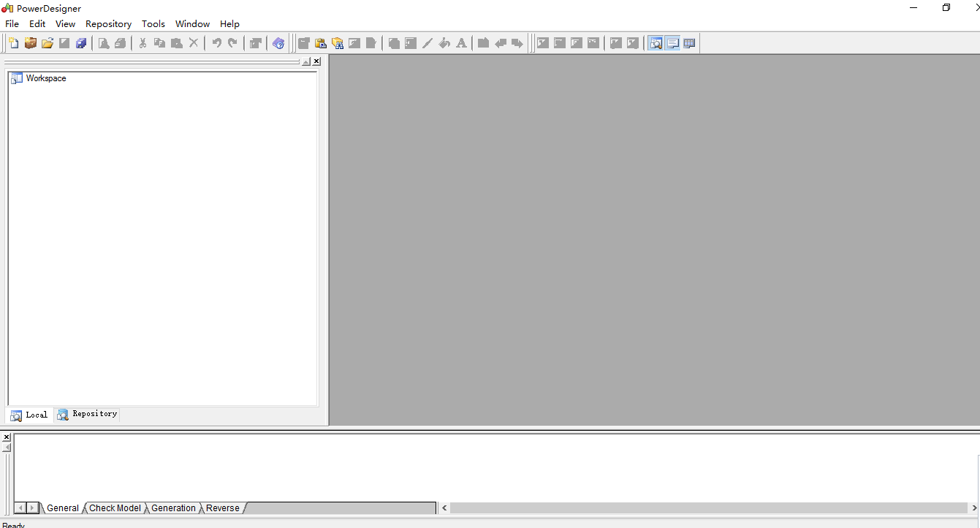Open the Help menu
Screen dimensions: 980x528
tap(229, 24)
